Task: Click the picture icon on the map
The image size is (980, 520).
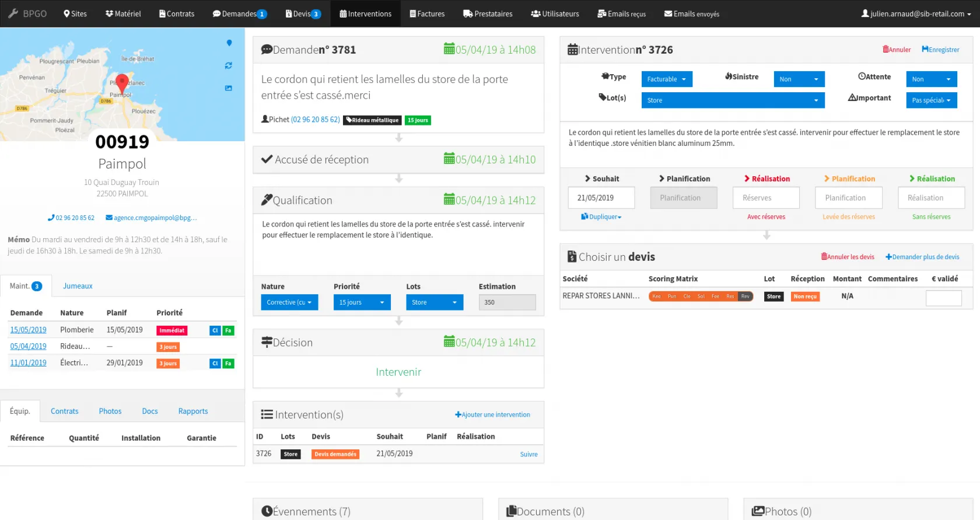Action: click(229, 88)
